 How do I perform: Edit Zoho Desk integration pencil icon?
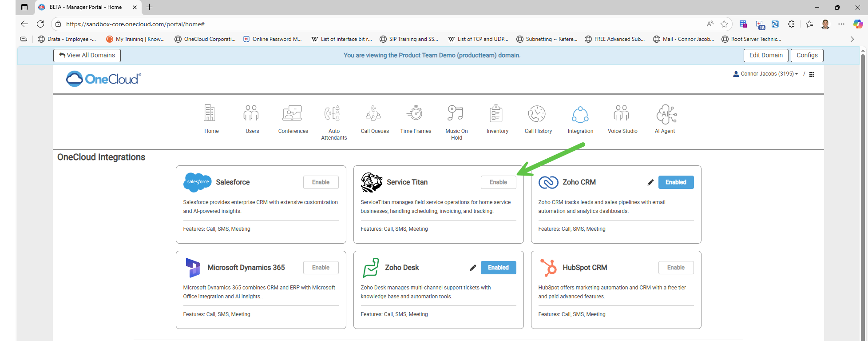click(473, 268)
